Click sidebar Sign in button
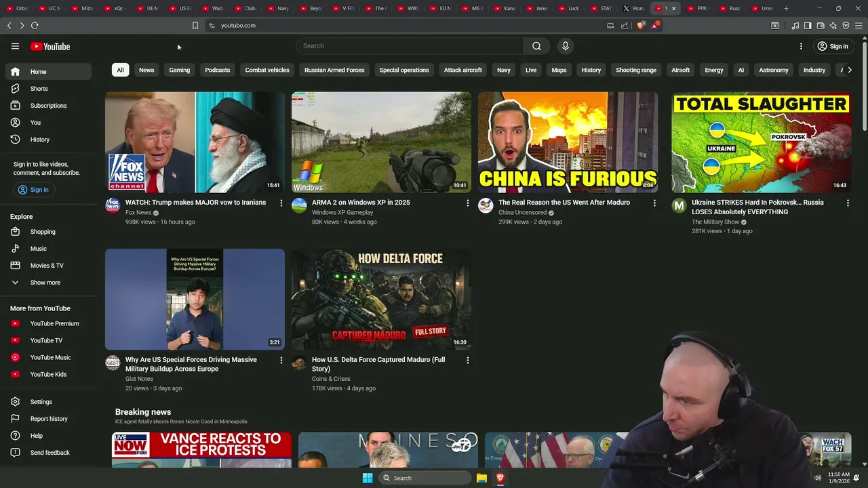This screenshot has width=868, height=488. point(33,190)
